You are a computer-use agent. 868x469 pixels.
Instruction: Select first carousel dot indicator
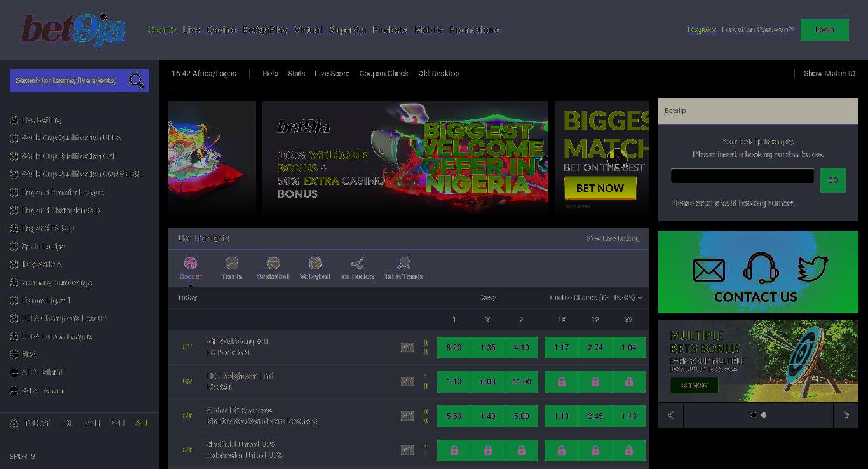click(754, 415)
